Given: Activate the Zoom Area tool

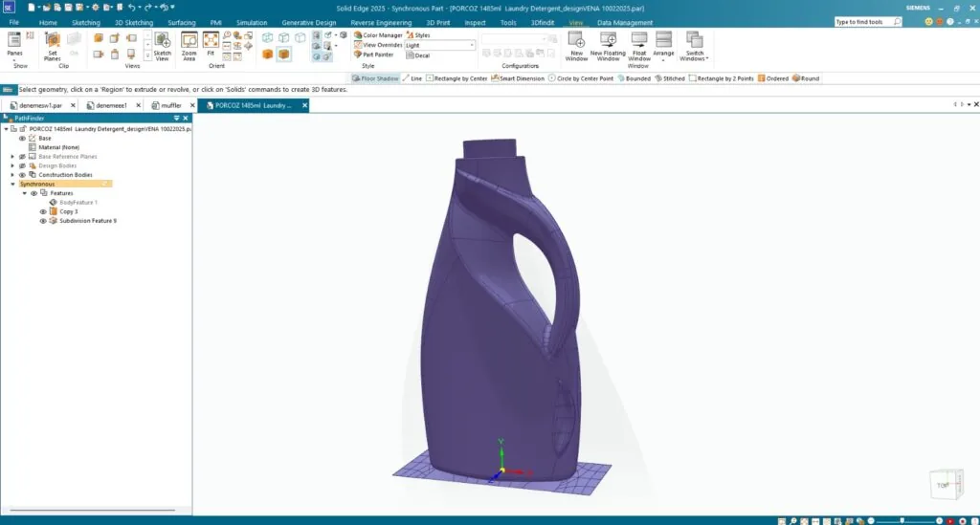Looking at the screenshot, I should click(x=189, y=46).
